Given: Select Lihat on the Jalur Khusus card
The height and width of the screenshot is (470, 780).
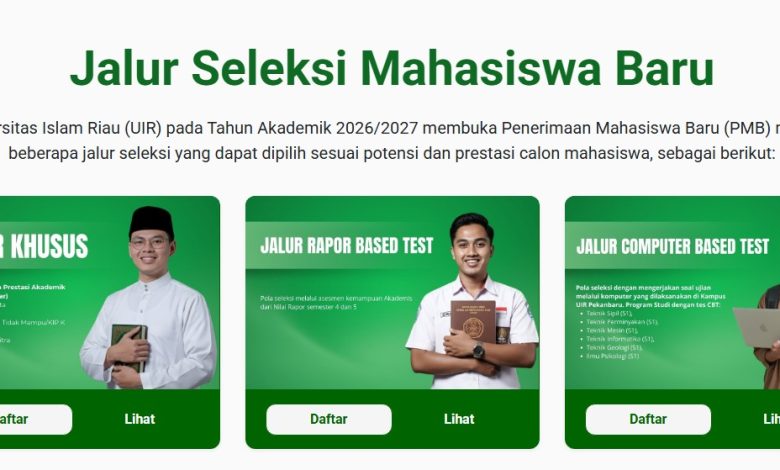Looking at the screenshot, I should pos(140,419).
